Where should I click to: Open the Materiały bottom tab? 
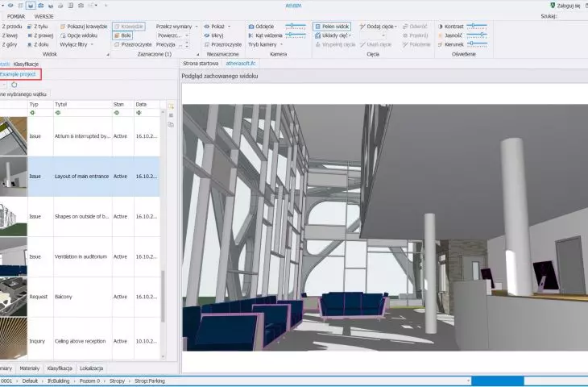29,368
